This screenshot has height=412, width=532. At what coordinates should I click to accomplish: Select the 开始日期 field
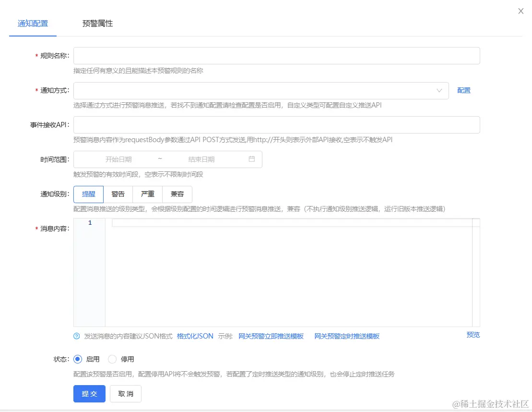coord(118,159)
